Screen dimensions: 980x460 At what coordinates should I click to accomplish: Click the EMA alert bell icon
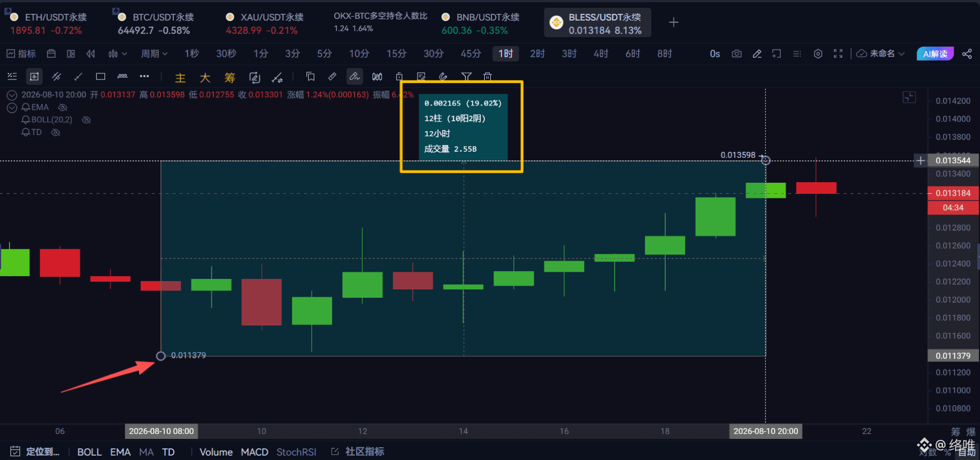[26, 107]
